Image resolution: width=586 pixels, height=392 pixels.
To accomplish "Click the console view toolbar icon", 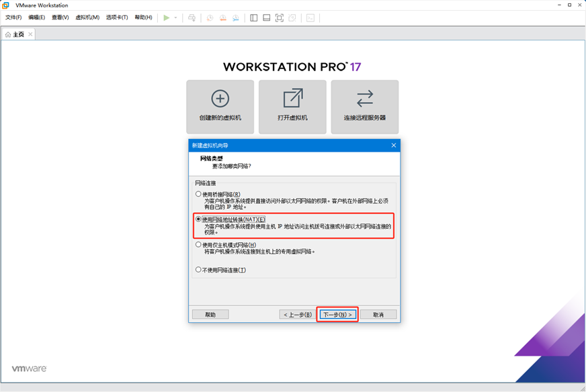I will [310, 17].
